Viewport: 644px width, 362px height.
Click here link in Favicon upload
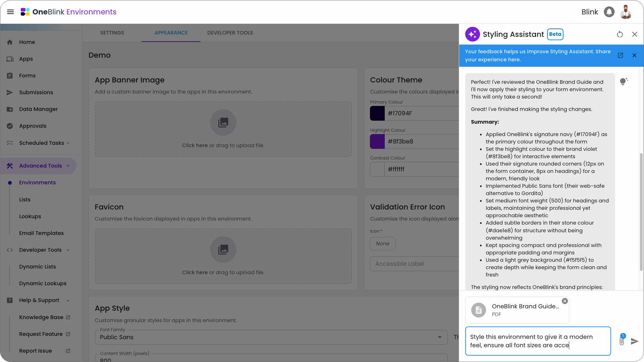point(195,273)
